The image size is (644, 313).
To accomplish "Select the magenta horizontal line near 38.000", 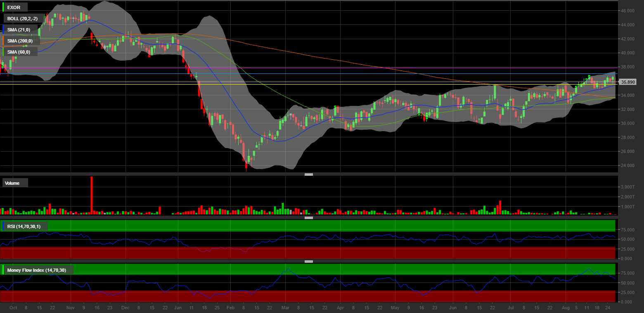I will (309, 67).
